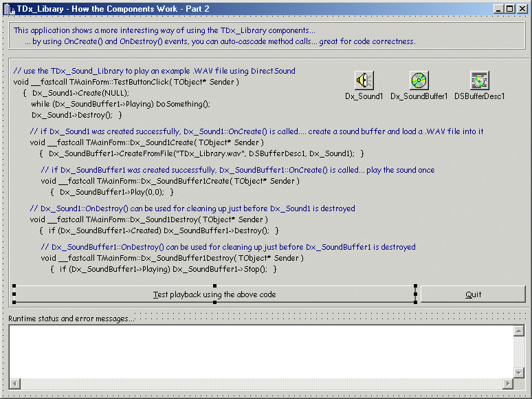
Task: Click the memo's vertical scrollbar down arrow
Action: tap(519, 371)
